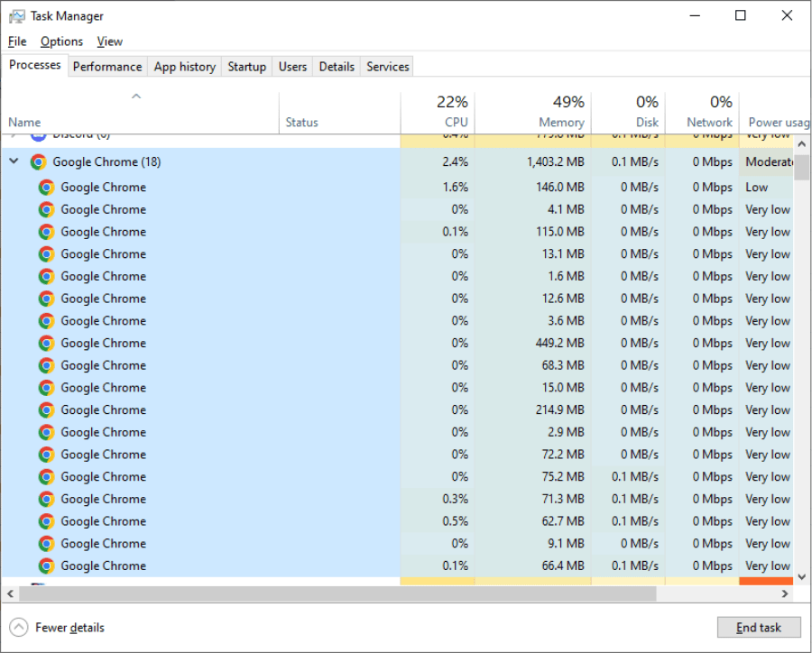812x653 pixels.
Task: Click Chrome icon in the 4.1 MB row
Action: (46, 209)
